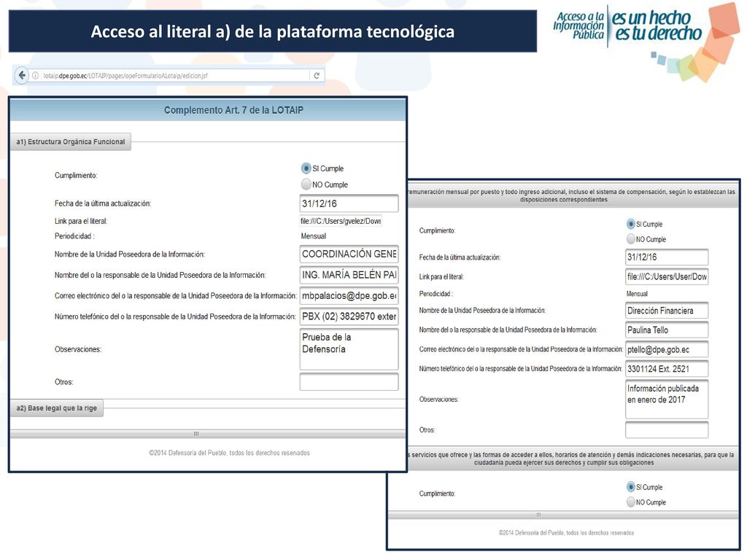Click the browser back arrow button

point(22,75)
